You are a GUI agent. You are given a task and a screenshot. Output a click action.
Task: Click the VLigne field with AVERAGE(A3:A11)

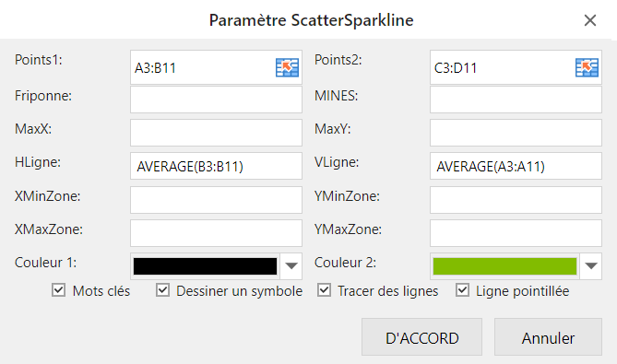click(x=516, y=166)
